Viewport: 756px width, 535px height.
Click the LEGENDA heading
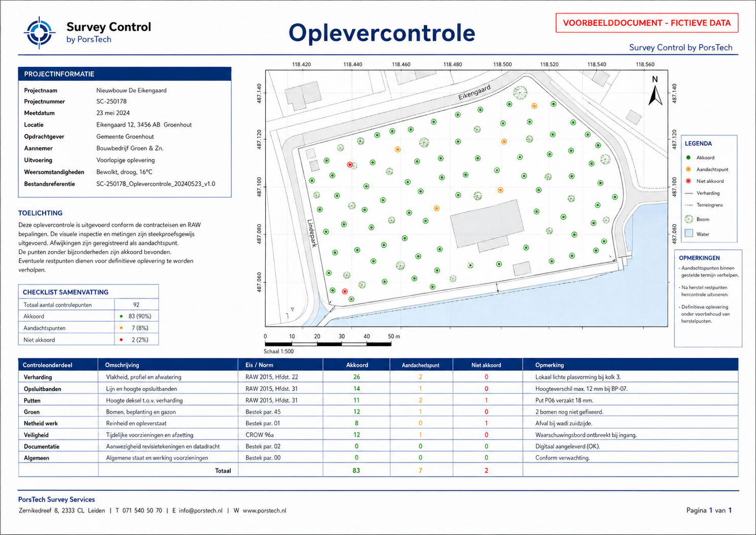[698, 144]
